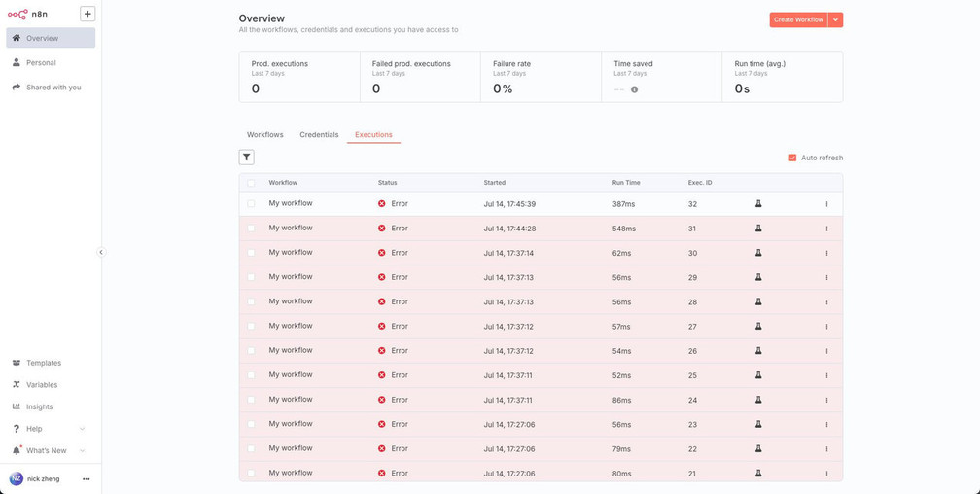Select checkbox for execution 31
This screenshot has height=494, width=980.
coord(251,229)
